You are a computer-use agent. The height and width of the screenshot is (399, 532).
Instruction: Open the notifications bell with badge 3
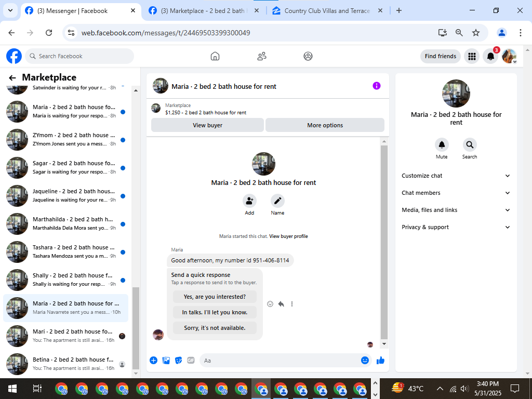pos(490,56)
